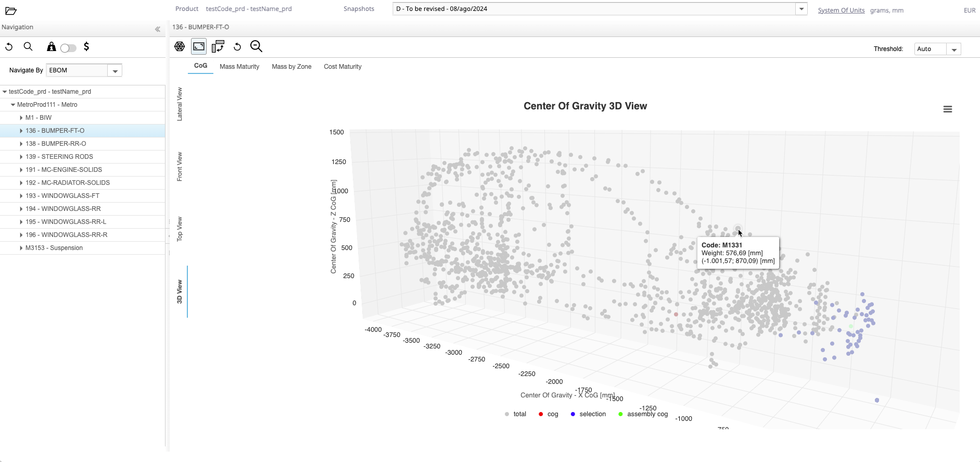Toggle 'selection' series in chart legend

click(x=588, y=414)
